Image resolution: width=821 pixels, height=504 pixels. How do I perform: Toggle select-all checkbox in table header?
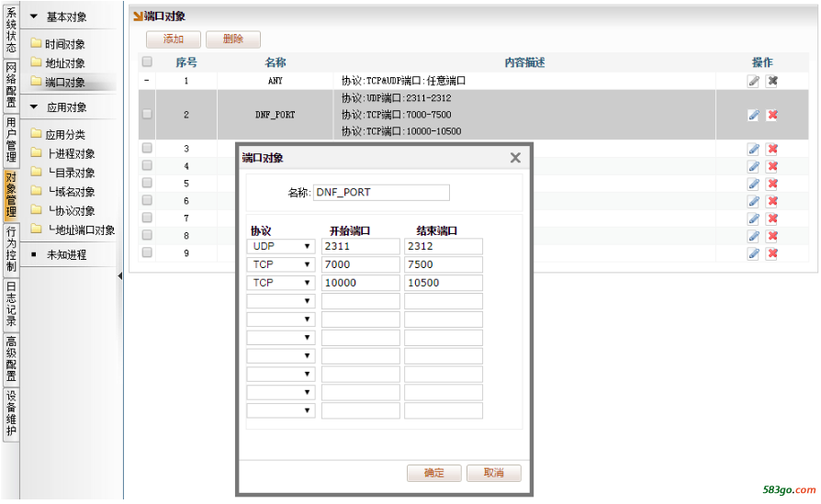[147, 62]
